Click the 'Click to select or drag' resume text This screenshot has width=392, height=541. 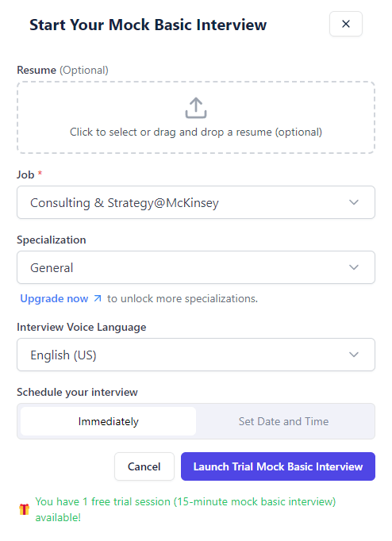pos(196,132)
